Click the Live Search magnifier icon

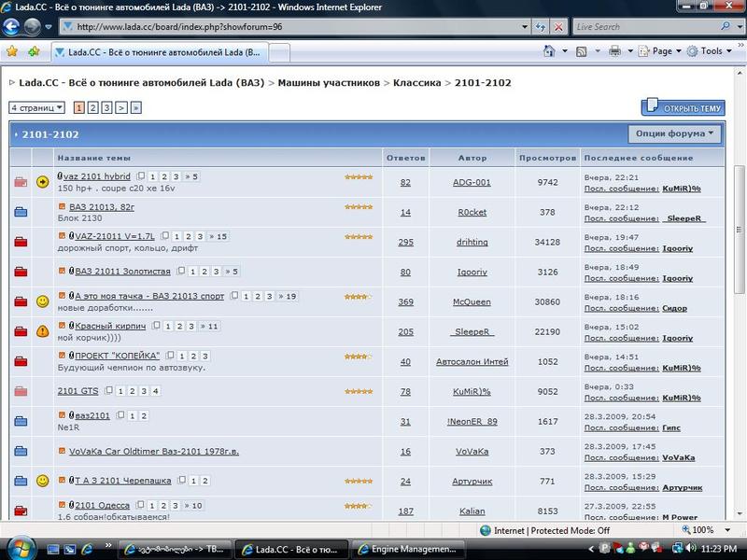726,27
